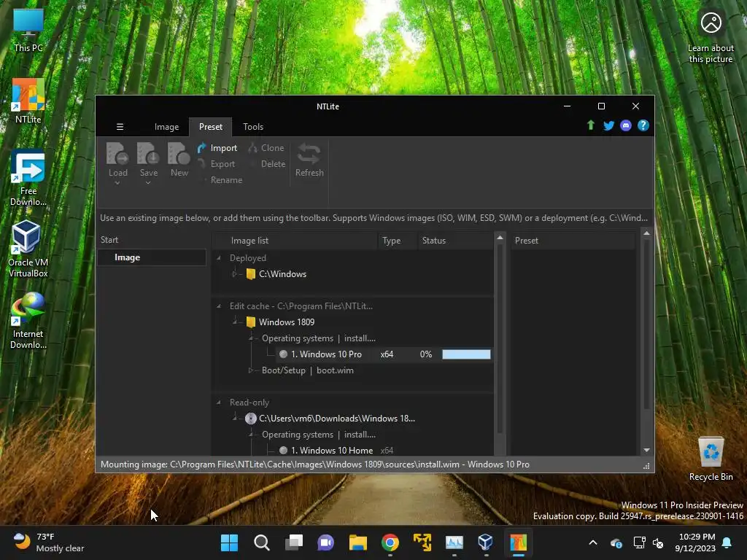Open the blue Help question icon
This screenshot has width=747, height=560.
643,125
